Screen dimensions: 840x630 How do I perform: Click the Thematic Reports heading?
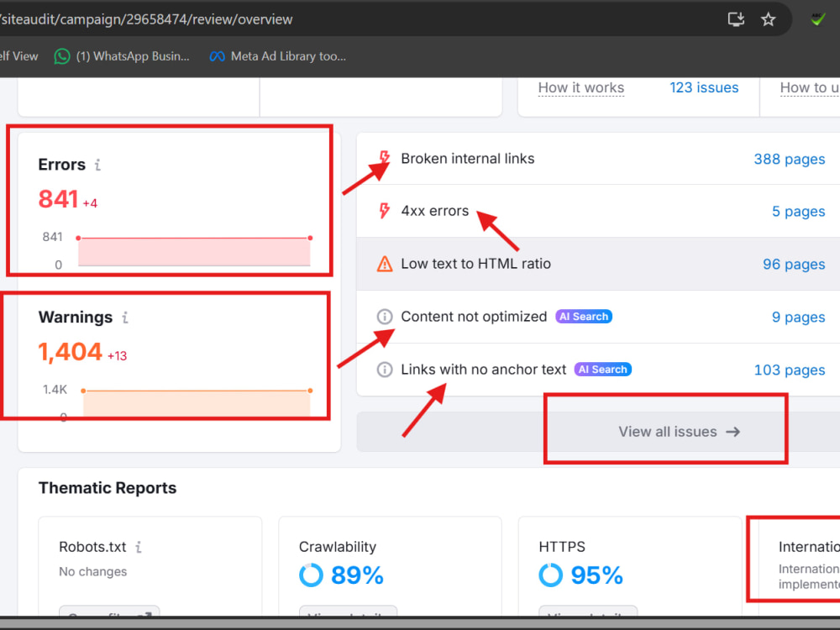(108, 488)
